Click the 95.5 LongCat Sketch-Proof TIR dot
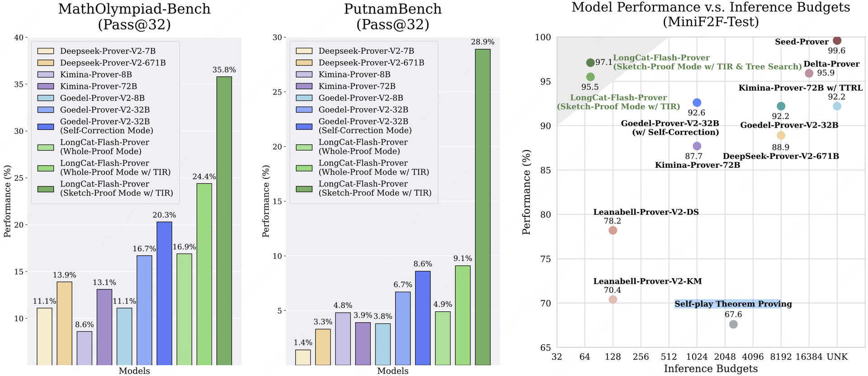 590,77
